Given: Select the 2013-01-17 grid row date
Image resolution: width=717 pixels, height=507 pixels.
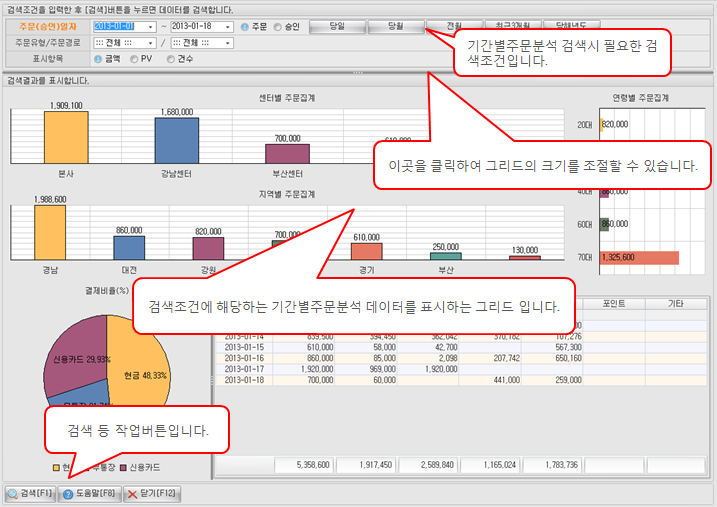Looking at the screenshot, I should point(245,369).
